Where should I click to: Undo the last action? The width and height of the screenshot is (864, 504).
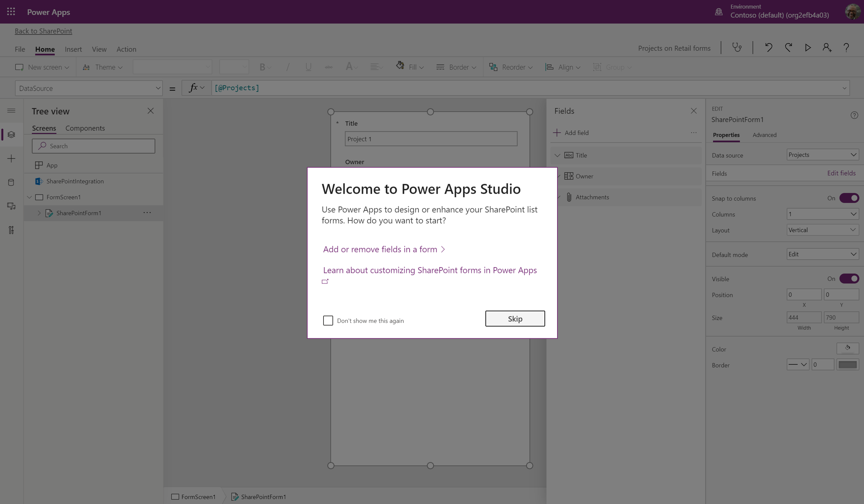pyautogui.click(x=768, y=48)
